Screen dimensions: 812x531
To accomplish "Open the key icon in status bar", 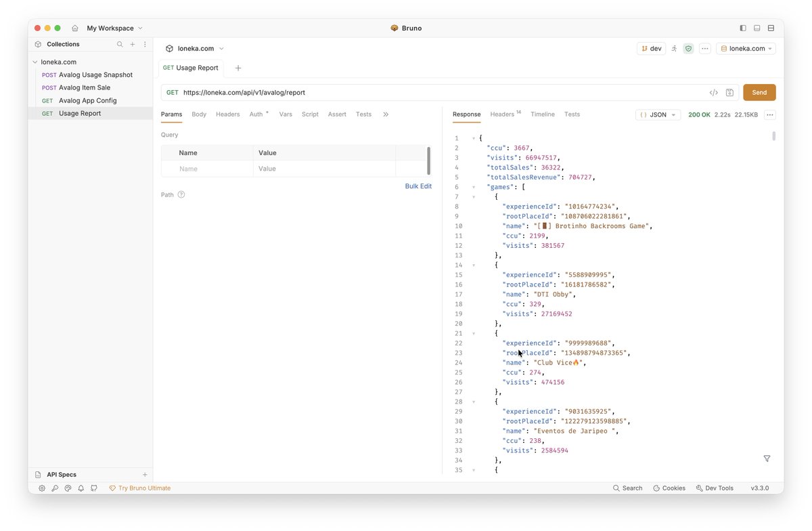I will (x=55, y=488).
